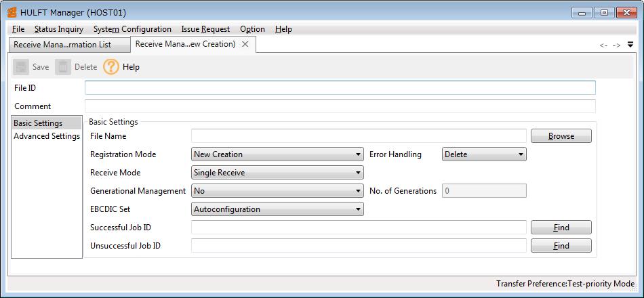Focus the Comment input field
644x298 pixels.
[340, 106]
